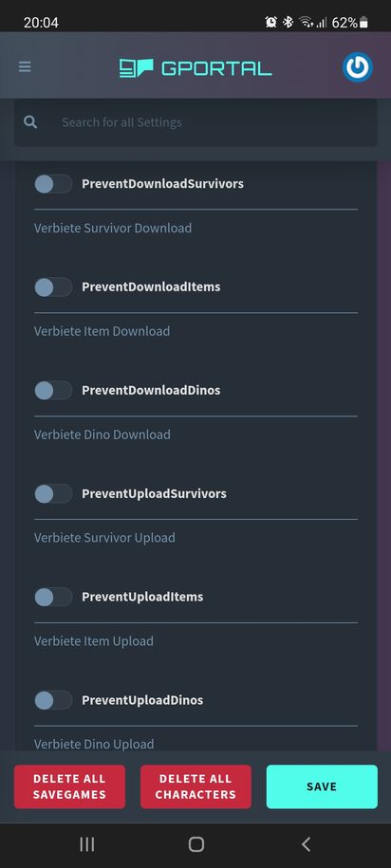Viewport: 391px width, 868px height.
Task: Tap the Android home button icon
Action: [196, 844]
